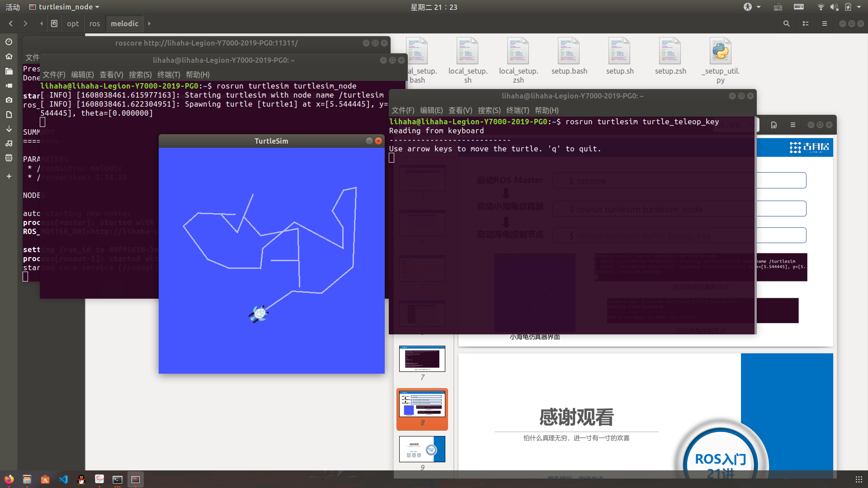Image resolution: width=868 pixels, height=488 pixels.
Task: Open 终端(T) menu in teleop terminal
Action: tap(518, 110)
